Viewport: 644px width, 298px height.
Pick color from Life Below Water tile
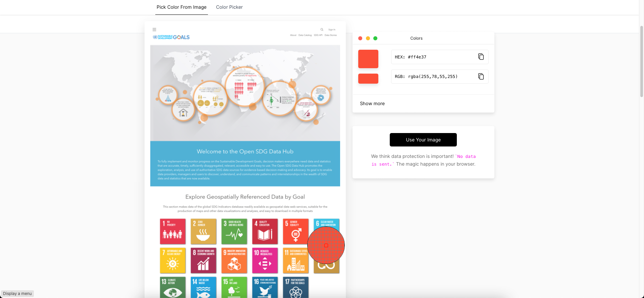point(204,287)
